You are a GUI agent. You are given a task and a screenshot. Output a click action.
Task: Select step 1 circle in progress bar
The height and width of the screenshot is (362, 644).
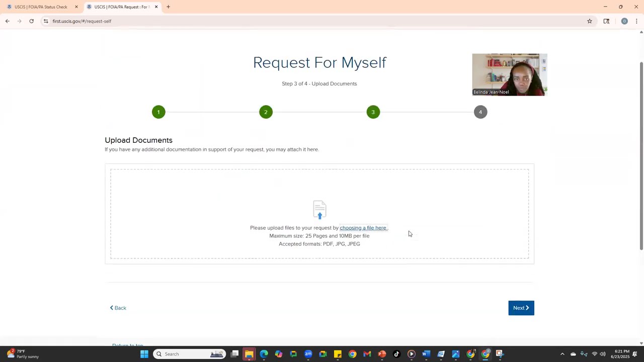pos(158,112)
